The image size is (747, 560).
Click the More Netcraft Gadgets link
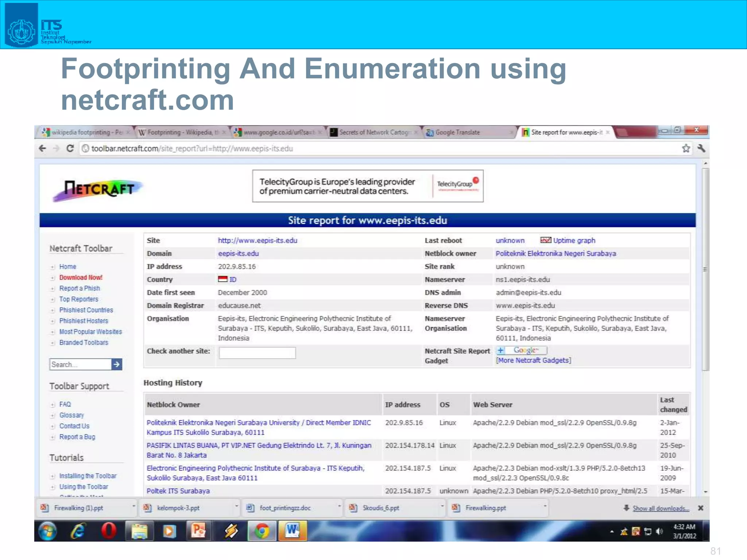533,360
